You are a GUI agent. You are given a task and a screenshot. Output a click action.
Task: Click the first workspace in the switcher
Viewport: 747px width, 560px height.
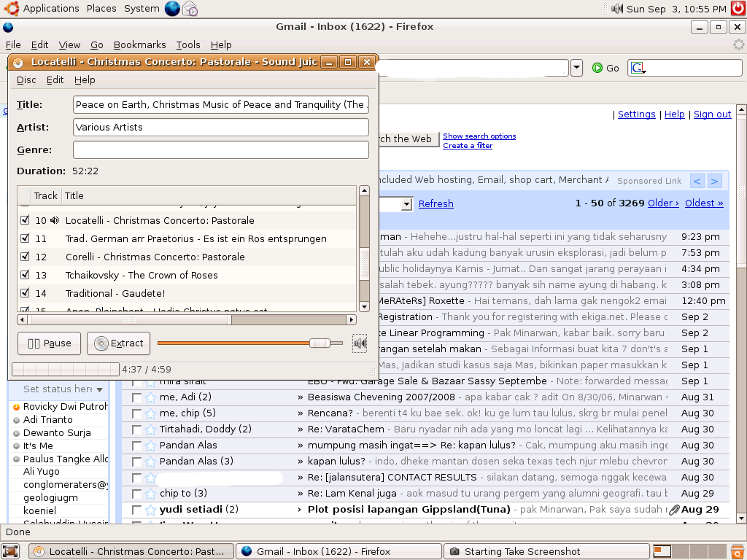(x=662, y=551)
